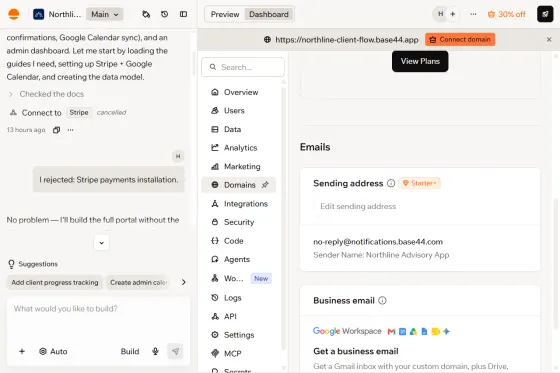
Task: Focus the dashboard Search field
Action: pyautogui.click(x=243, y=67)
